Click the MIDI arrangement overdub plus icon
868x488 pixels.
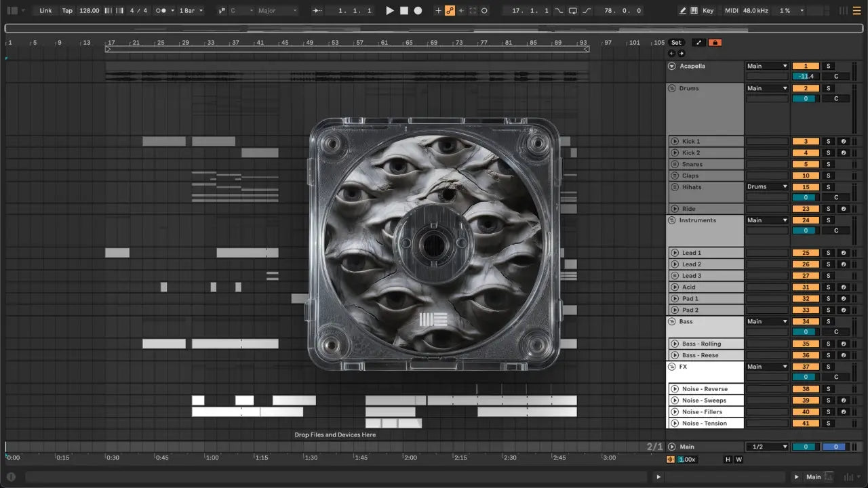point(438,11)
